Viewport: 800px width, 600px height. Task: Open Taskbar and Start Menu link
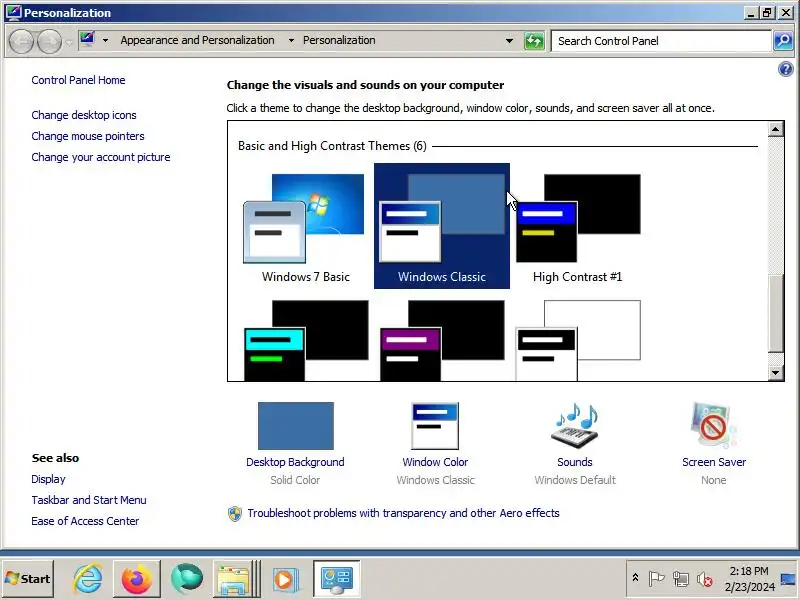pos(89,500)
